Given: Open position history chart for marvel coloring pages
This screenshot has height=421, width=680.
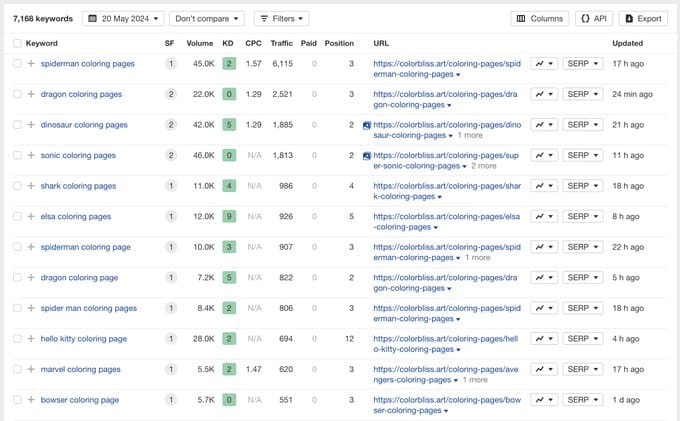Looking at the screenshot, I should (544, 369).
